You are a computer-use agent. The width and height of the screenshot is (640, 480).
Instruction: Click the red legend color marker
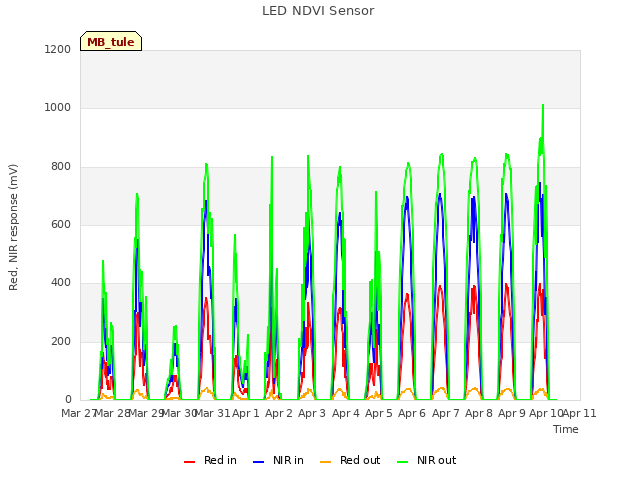(189, 462)
